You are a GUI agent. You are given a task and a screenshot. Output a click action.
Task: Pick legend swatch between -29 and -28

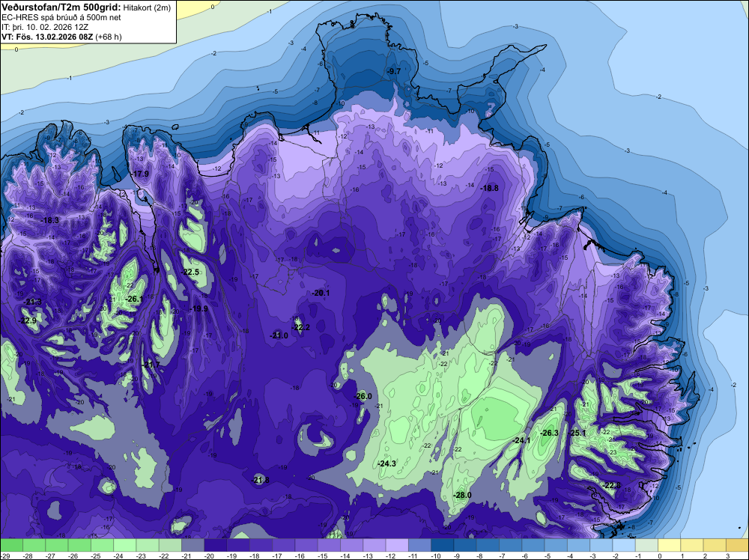(11, 545)
